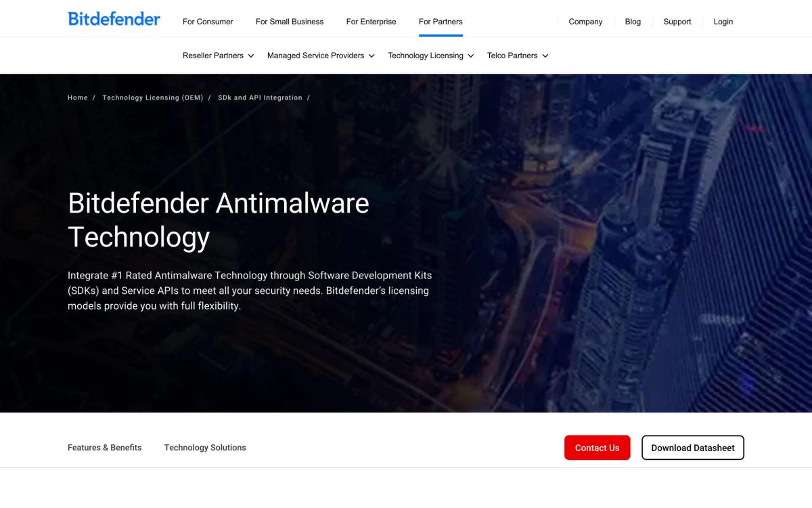Click the Download Datasheet button

tap(693, 448)
